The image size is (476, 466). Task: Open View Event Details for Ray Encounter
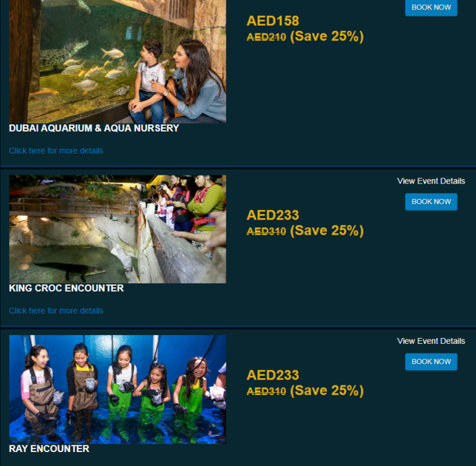point(431,341)
